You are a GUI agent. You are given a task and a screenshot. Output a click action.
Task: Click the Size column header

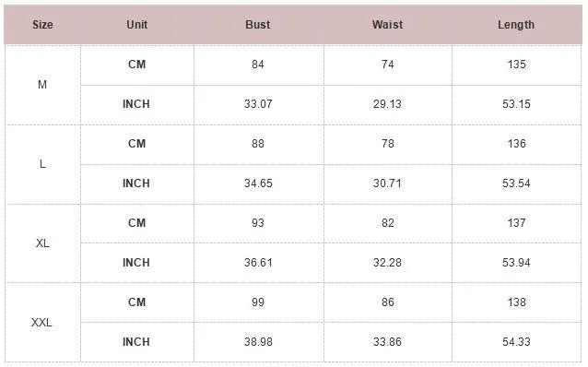(42, 25)
